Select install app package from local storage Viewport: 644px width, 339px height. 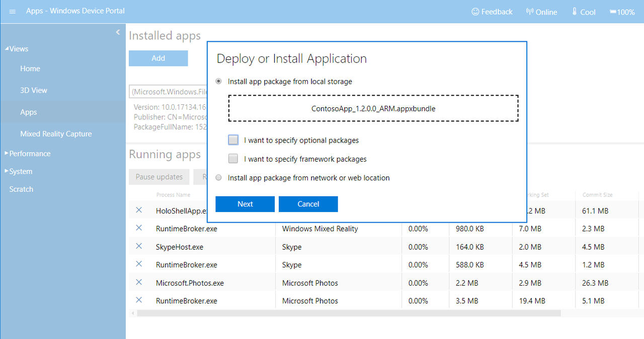click(x=218, y=81)
